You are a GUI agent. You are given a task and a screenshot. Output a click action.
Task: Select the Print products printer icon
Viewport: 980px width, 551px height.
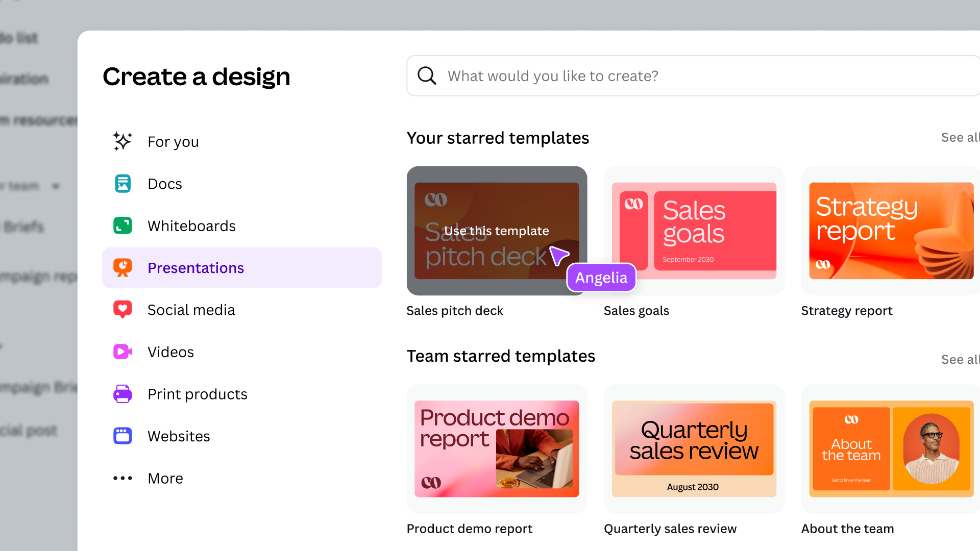point(122,393)
